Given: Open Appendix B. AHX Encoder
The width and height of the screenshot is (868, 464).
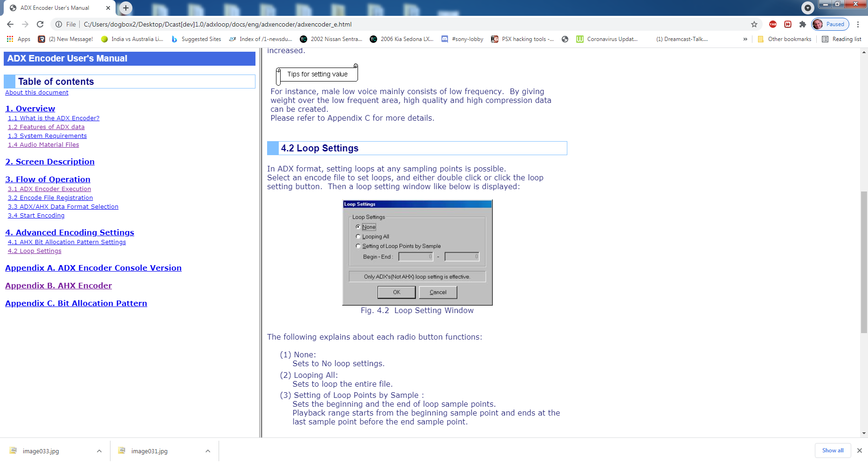Looking at the screenshot, I should click(58, 286).
